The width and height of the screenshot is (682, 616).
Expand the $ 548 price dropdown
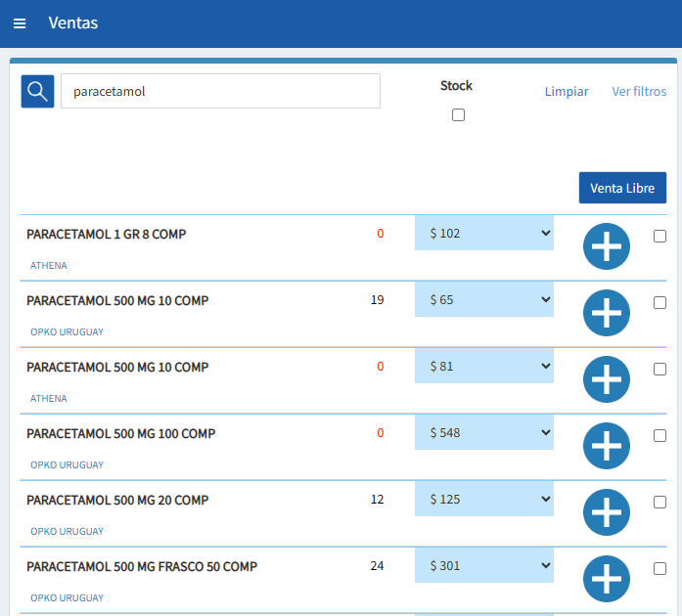[484, 433]
